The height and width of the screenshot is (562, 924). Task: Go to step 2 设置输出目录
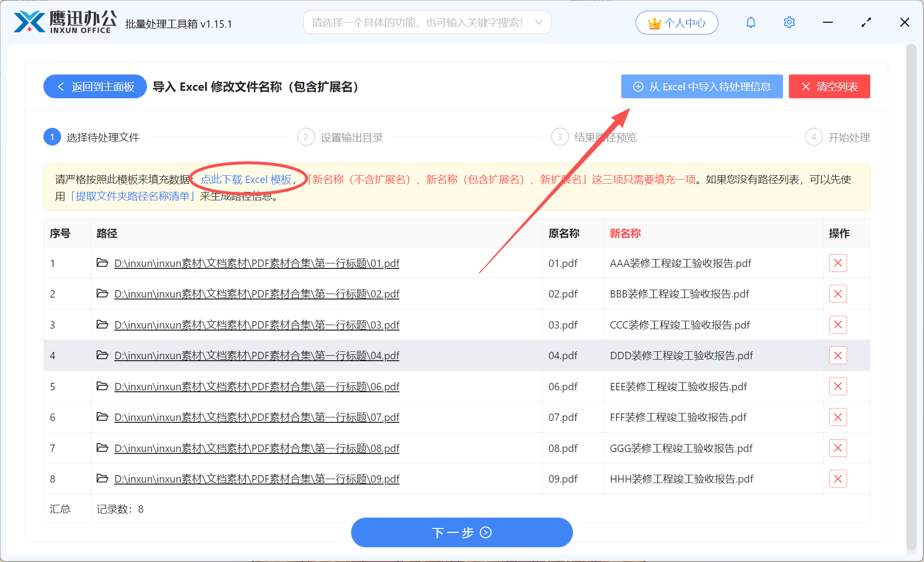pyautogui.click(x=340, y=137)
